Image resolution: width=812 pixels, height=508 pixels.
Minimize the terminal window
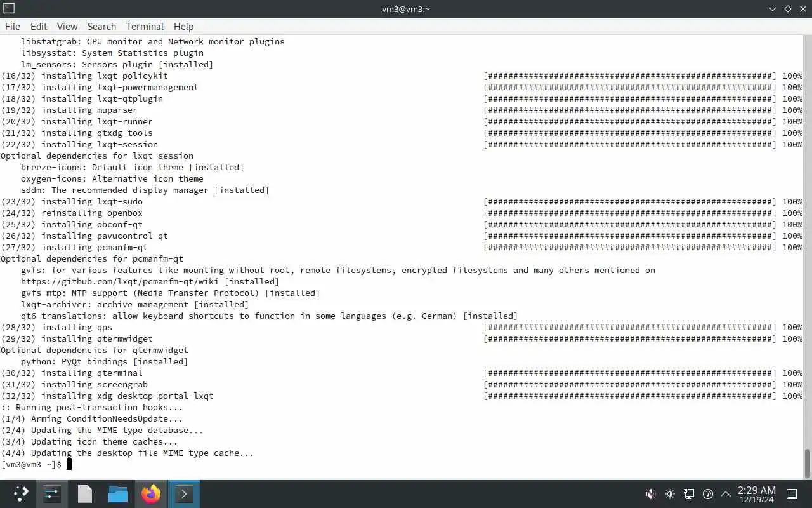[x=773, y=9]
